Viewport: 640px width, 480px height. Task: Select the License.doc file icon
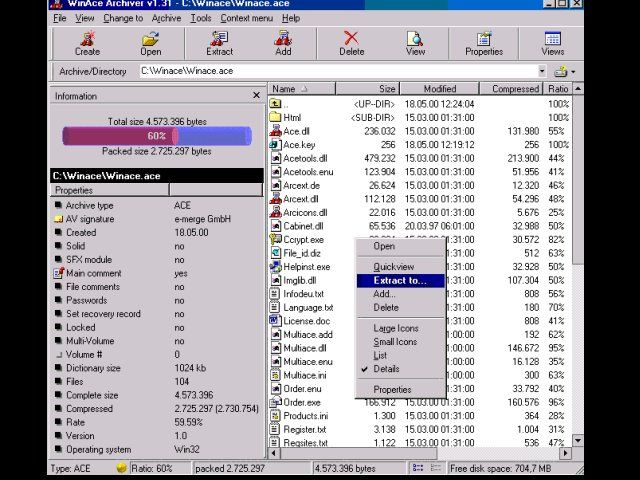pyautogui.click(x=275, y=320)
